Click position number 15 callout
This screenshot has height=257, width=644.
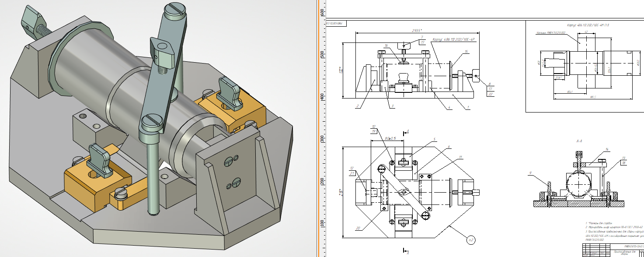tap(466, 52)
